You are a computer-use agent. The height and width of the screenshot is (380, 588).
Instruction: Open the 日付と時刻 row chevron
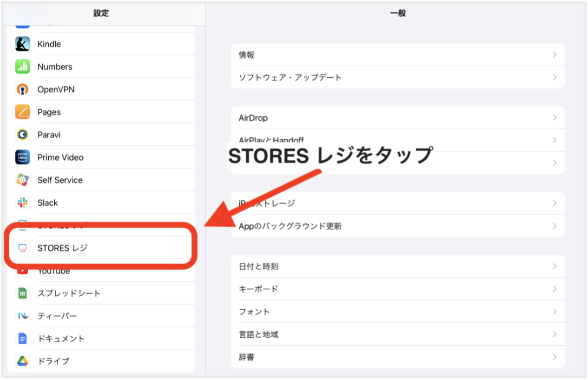554,267
